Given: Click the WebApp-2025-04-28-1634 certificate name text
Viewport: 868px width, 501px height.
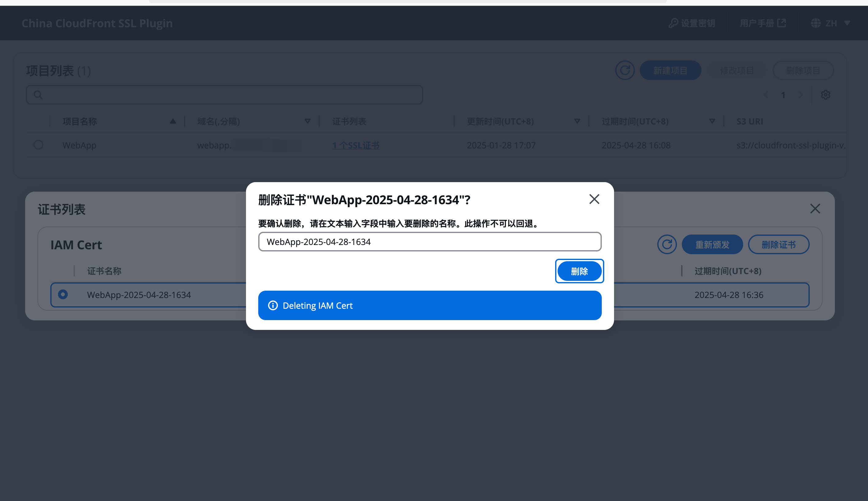Looking at the screenshot, I should pyautogui.click(x=139, y=295).
